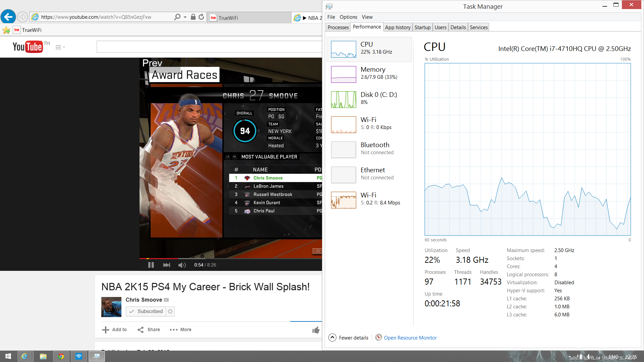Open Chrome from the taskbar

click(x=61, y=356)
